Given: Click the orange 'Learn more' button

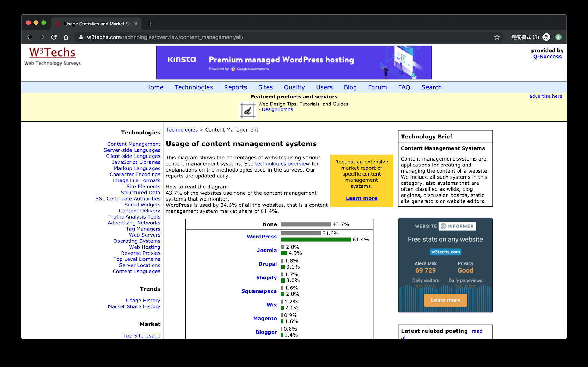Looking at the screenshot, I should (x=445, y=300).
